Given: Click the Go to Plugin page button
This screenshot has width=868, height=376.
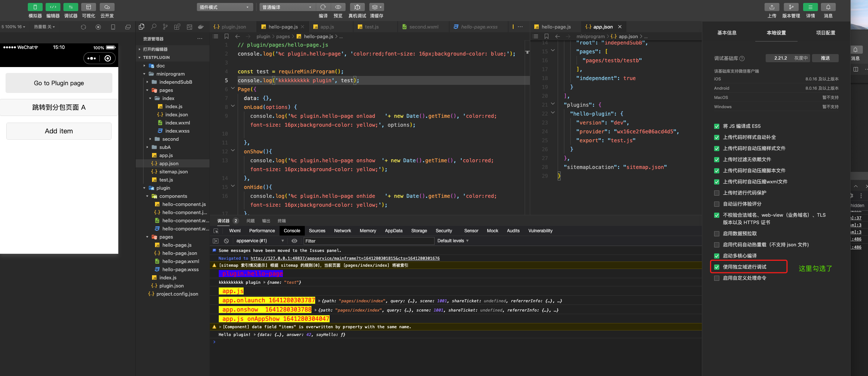Looking at the screenshot, I should point(59,83).
